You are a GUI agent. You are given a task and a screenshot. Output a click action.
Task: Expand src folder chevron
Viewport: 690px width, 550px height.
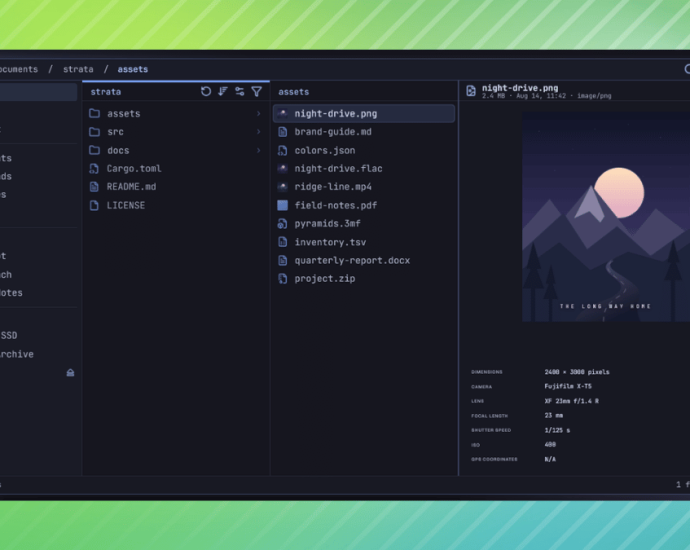[258, 132]
